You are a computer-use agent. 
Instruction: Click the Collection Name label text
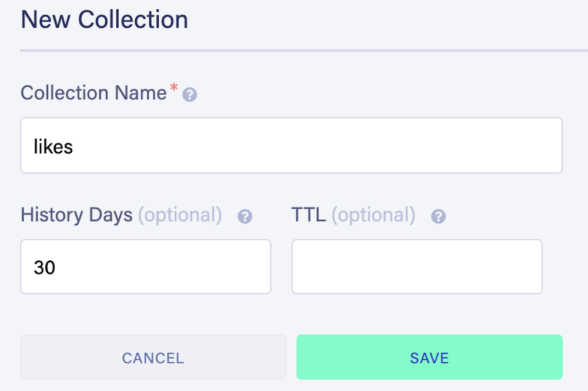[x=93, y=93]
